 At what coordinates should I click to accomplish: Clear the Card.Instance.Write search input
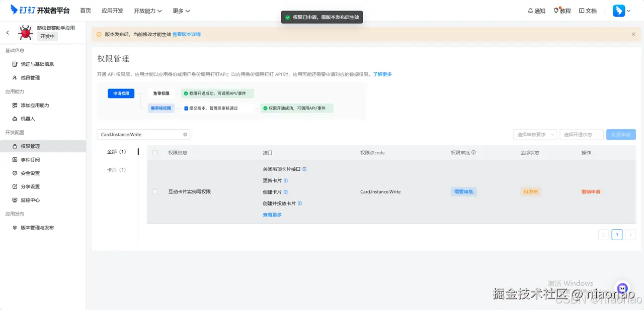(x=185, y=134)
